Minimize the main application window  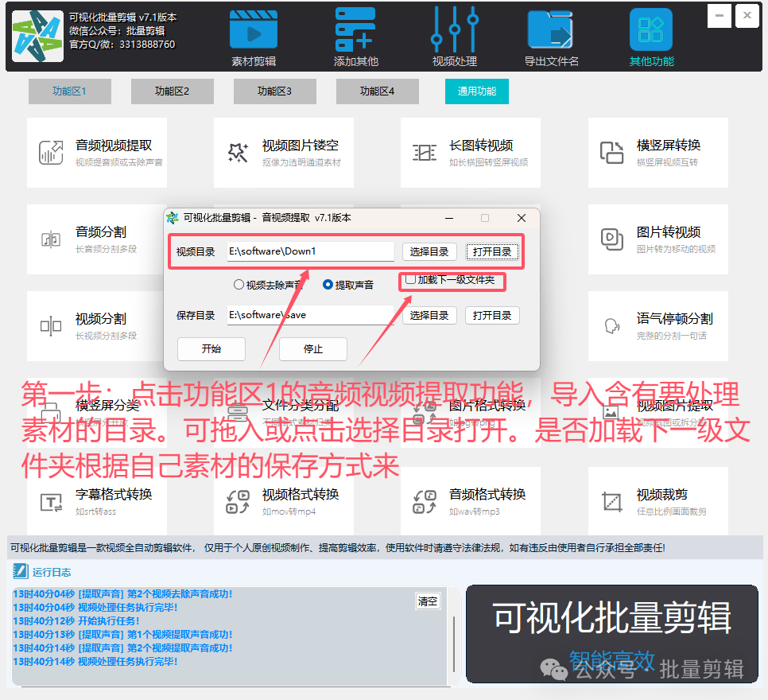tap(719, 16)
